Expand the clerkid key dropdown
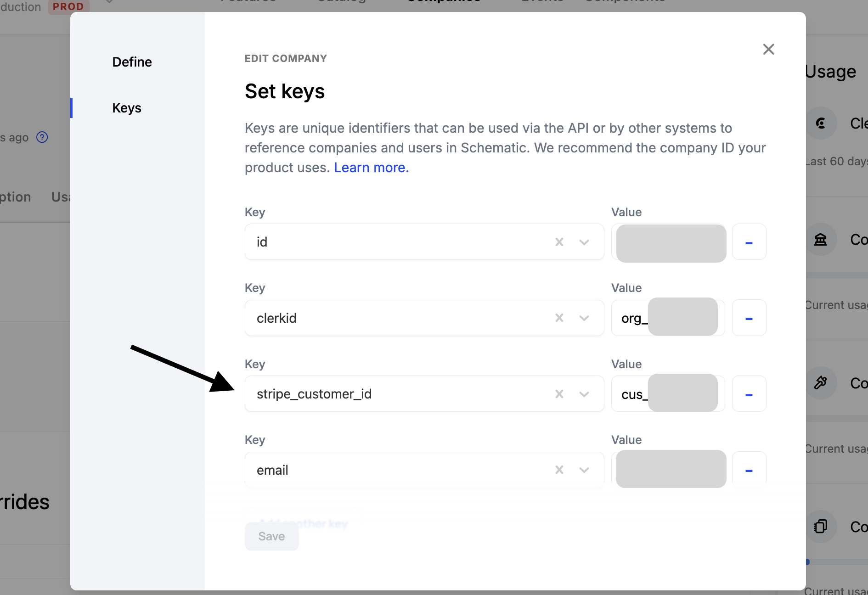This screenshot has height=595, width=868. click(584, 318)
